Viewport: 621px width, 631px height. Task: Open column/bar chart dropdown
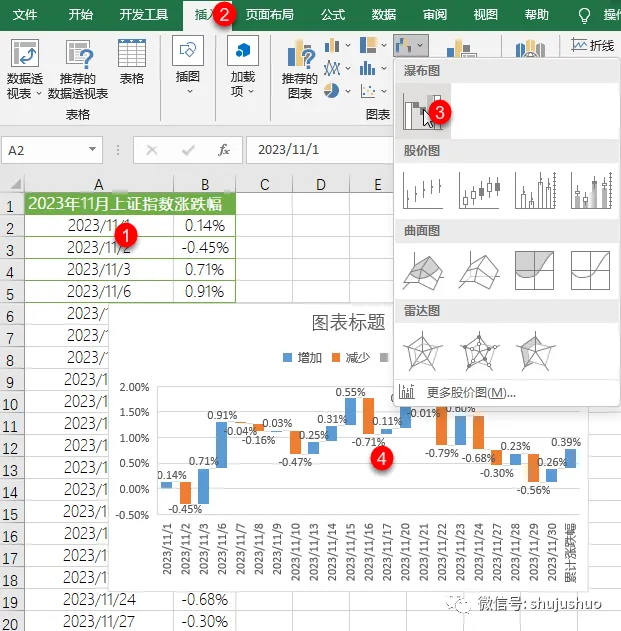tap(337, 45)
